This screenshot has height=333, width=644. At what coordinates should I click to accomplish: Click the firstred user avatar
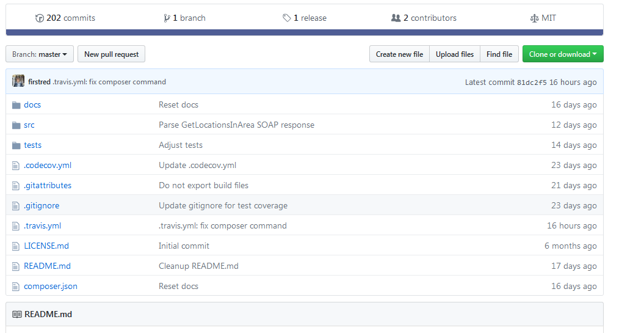[x=18, y=82]
